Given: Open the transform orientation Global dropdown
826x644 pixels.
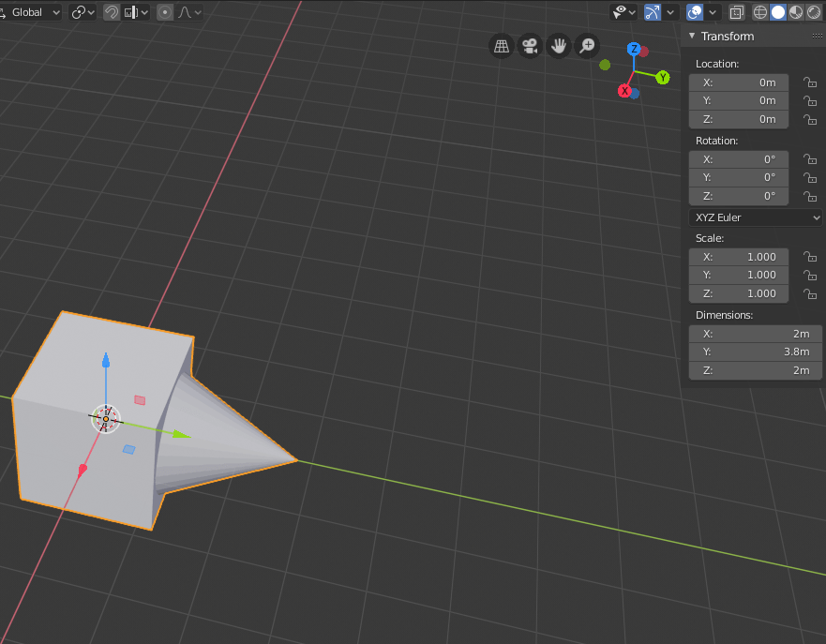Looking at the screenshot, I should pyautogui.click(x=31, y=12).
